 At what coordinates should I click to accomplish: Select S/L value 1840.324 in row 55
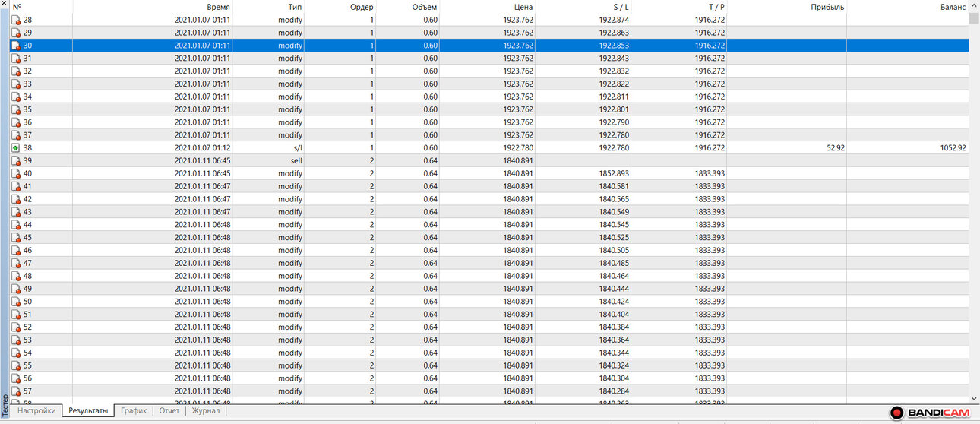click(x=614, y=365)
